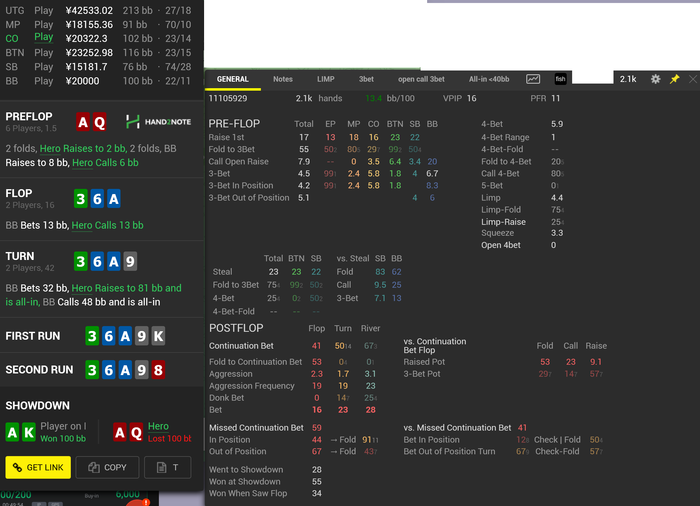Click vs. Missed Continuation Bet value 41

click(522, 427)
